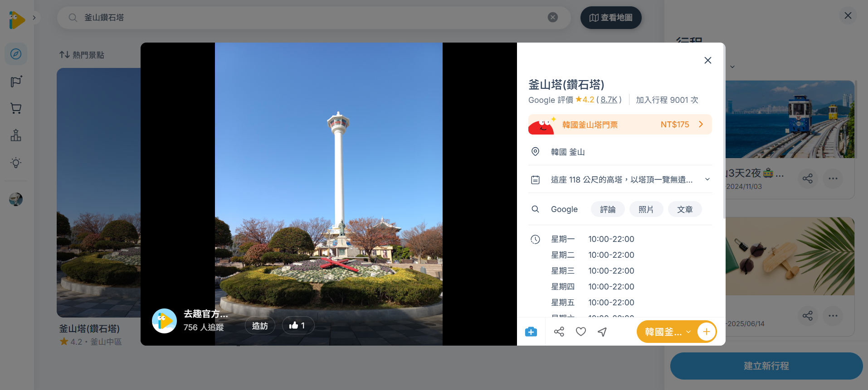
Task: Expand the sidebar with the chevron arrow
Action: point(34,18)
